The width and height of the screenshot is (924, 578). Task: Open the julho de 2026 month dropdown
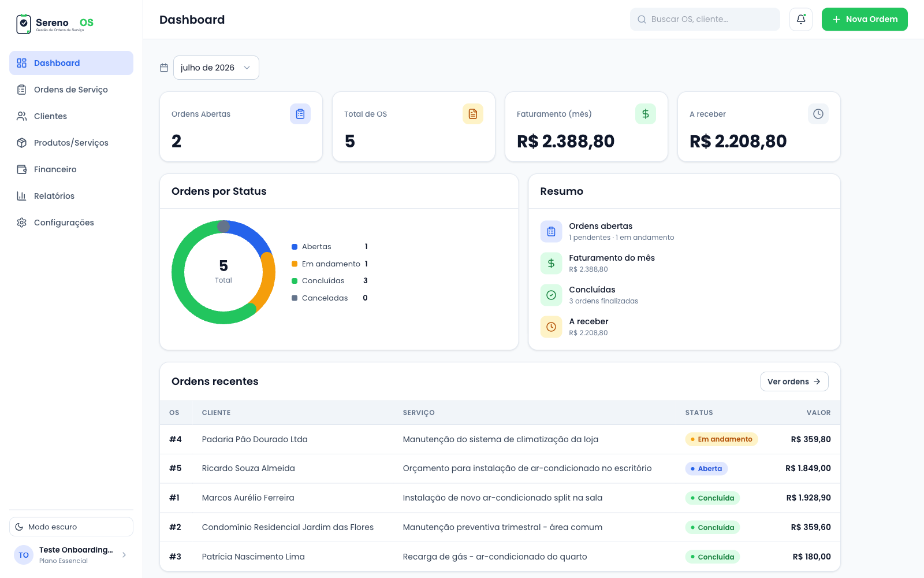click(x=216, y=68)
